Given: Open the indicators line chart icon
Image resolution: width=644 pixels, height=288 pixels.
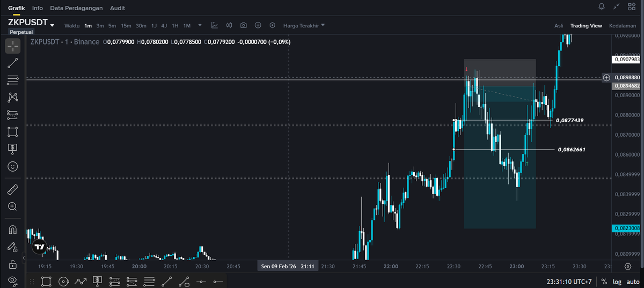Looking at the screenshot, I should click(x=215, y=25).
